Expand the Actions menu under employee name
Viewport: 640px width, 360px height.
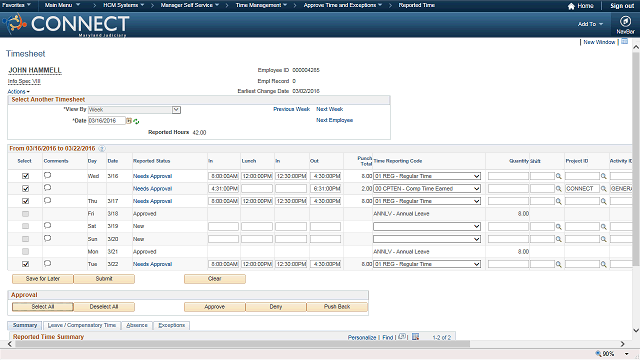[x=18, y=92]
